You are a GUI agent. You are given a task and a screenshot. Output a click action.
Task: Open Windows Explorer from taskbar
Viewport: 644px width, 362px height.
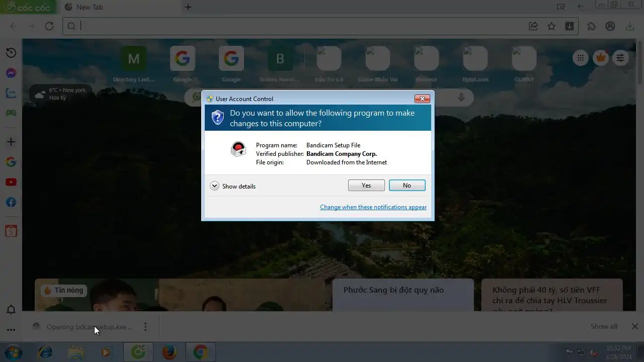pyautogui.click(x=76, y=352)
